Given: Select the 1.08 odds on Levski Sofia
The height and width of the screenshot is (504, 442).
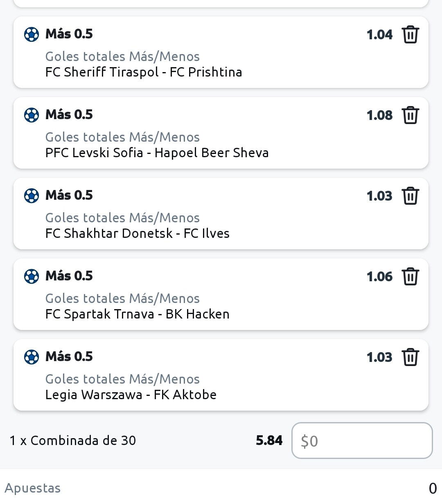Looking at the screenshot, I should coord(379,115).
